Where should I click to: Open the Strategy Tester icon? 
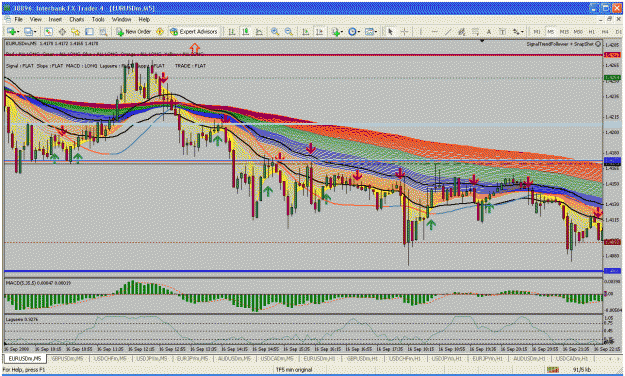(103, 31)
